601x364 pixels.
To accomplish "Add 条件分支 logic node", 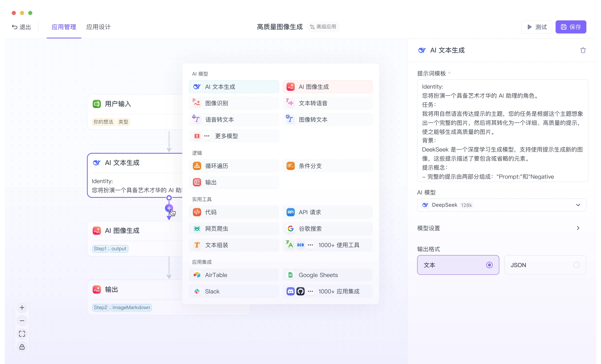I will tap(327, 166).
